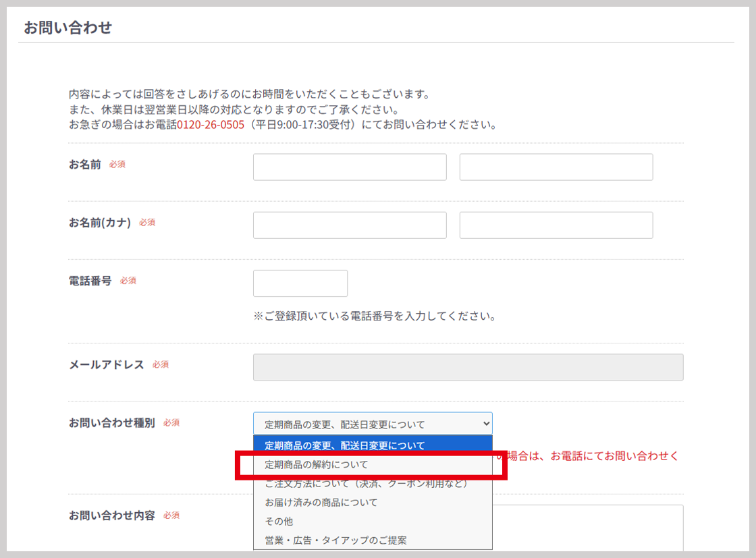Click the メールアドレス field label
Screen dimensions: 756x558
tap(107, 364)
